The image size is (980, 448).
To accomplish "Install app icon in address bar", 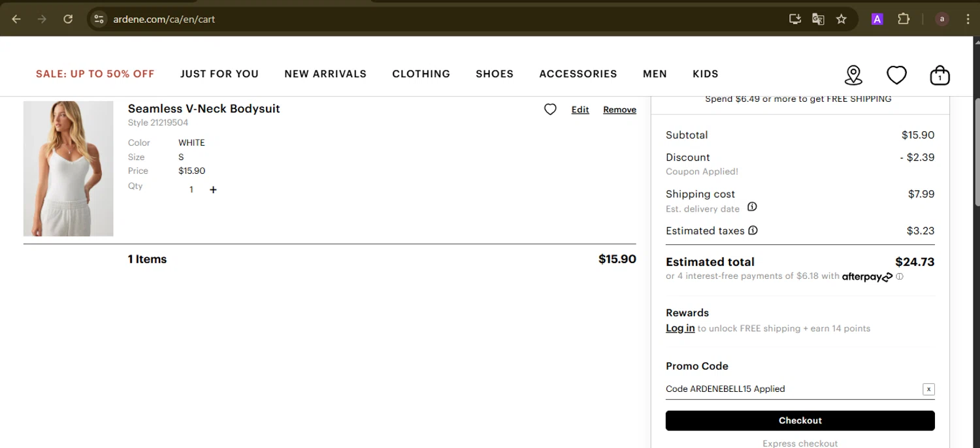I will click(x=795, y=19).
